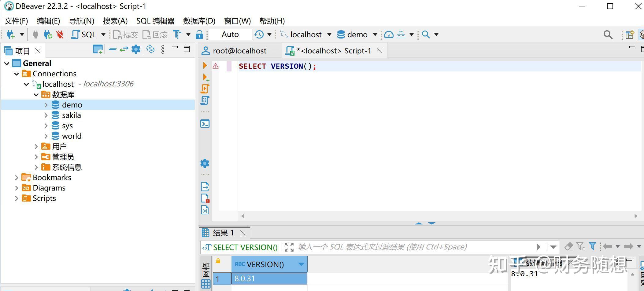Open the 编辑(E) menu
The height and width of the screenshot is (291, 644).
pos(48,21)
